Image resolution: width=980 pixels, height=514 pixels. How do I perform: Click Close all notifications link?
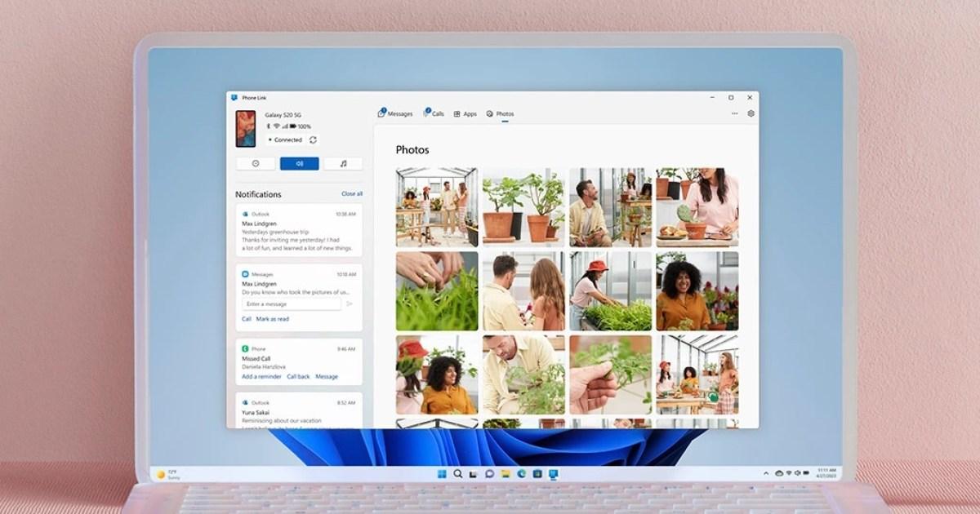coord(352,194)
